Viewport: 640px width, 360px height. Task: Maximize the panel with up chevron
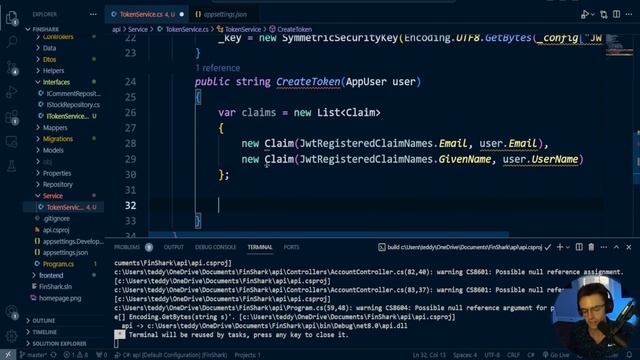pyautogui.click(x=616, y=247)
